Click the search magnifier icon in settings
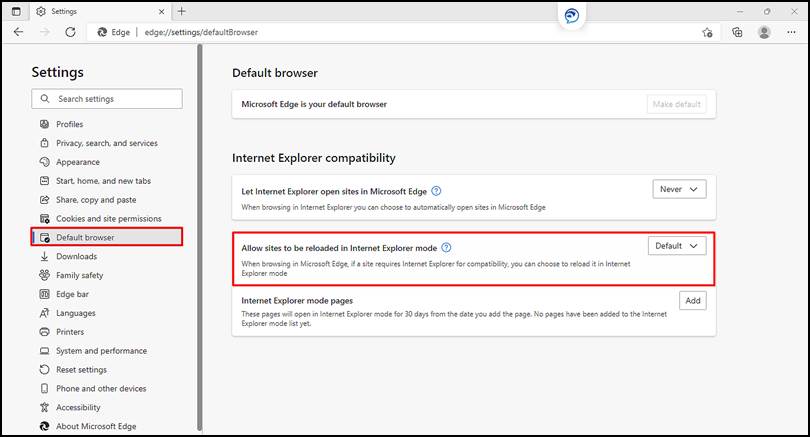Image resolution: width=810 pixels, height=437 pixels. 45,99
